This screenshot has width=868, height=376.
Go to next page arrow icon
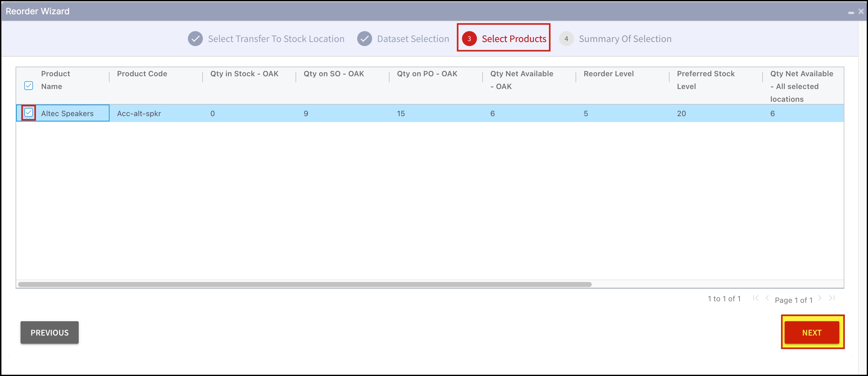click(819, 298)
